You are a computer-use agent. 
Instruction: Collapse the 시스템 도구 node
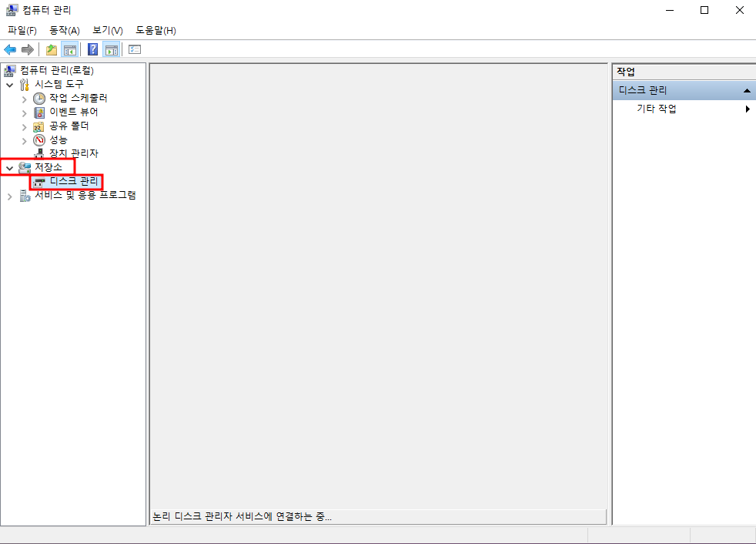tap(10, 85)
